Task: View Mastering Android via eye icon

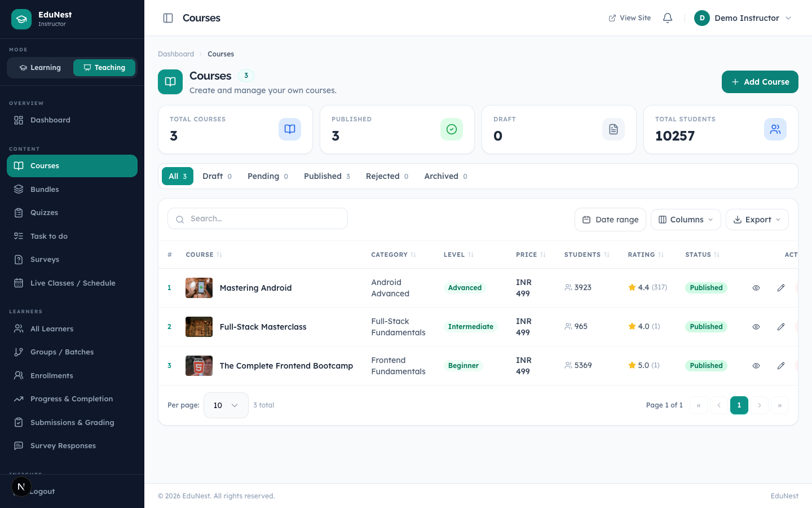Action: 756,288
